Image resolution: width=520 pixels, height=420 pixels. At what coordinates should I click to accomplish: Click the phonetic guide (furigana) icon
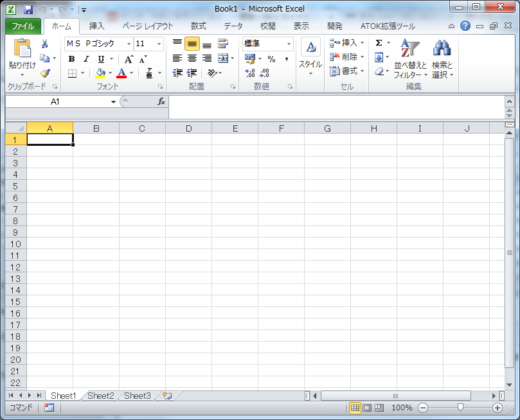[149, 73]
